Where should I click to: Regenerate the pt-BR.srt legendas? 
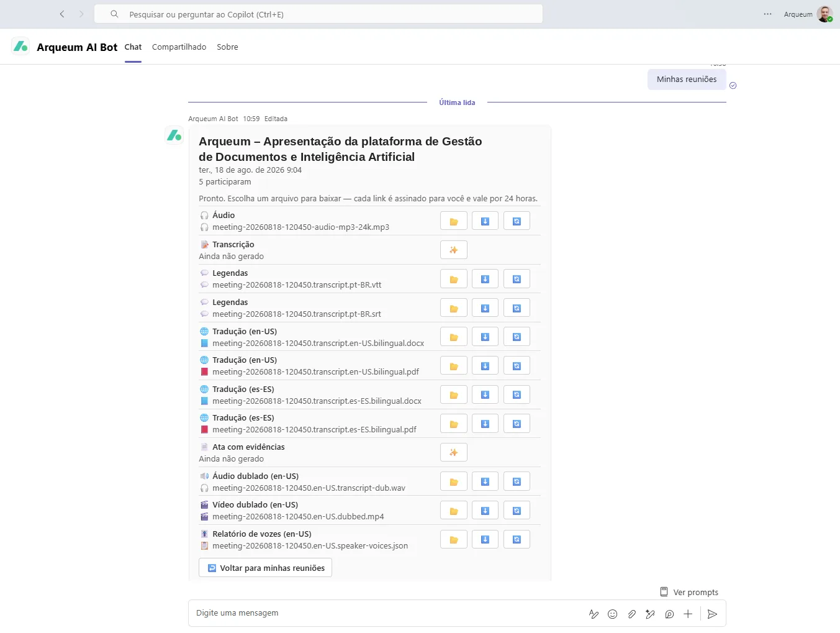tap(517, 308)
